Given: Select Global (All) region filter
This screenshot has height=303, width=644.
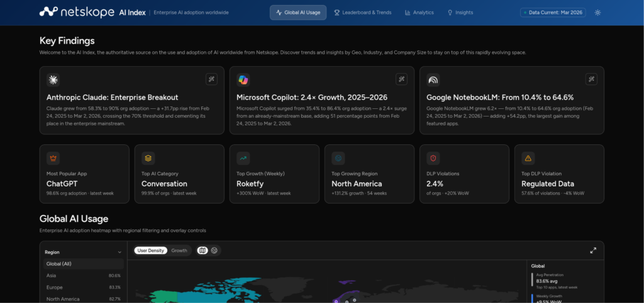Looking at the screenshot, I should (x=84, y=264).
